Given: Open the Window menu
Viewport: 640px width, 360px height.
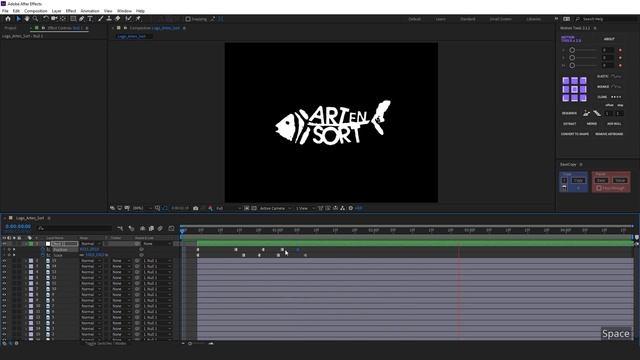Looking at the screenshot, I should [124, 11].
